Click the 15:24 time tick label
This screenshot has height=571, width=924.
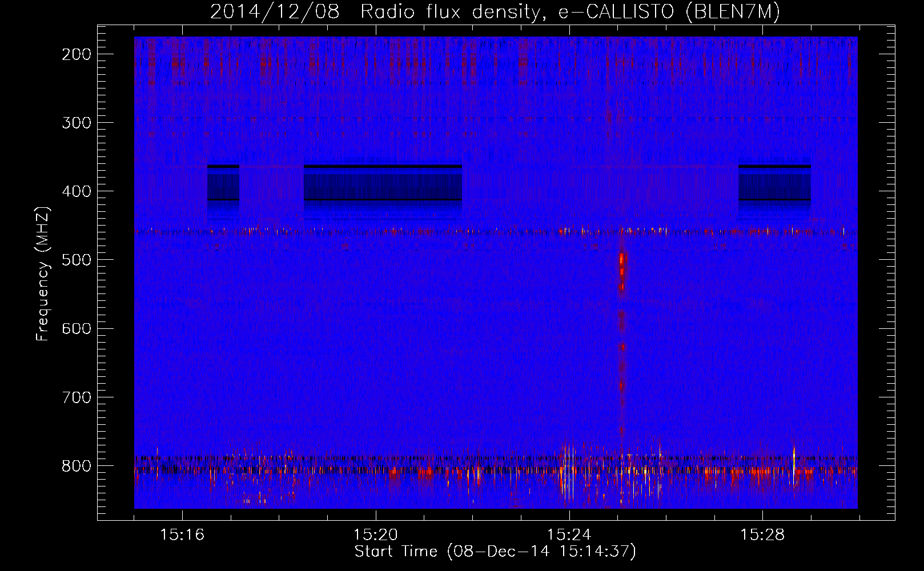(569, 534)
